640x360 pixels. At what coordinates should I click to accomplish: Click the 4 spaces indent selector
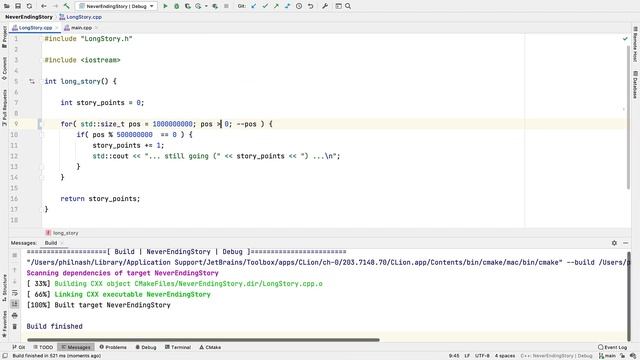coord(505,356)
